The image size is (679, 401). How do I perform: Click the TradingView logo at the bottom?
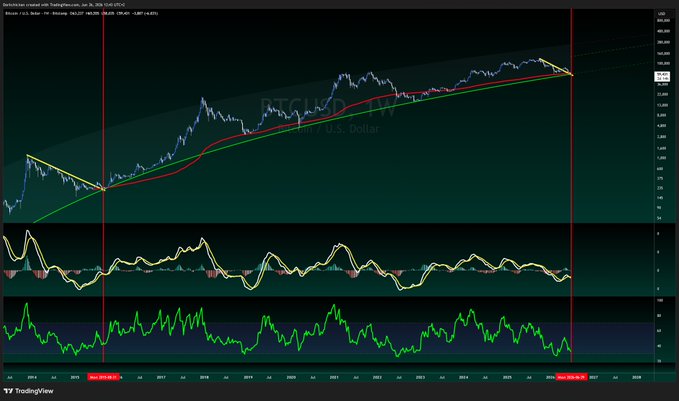[x=29, y=391]
